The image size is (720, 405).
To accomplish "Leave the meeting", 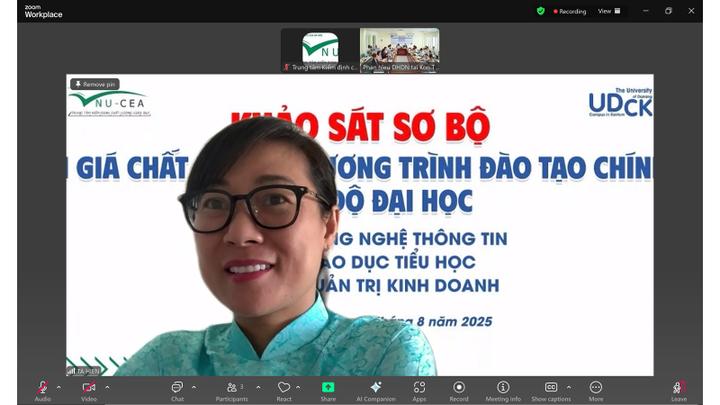I will point(679,390).
